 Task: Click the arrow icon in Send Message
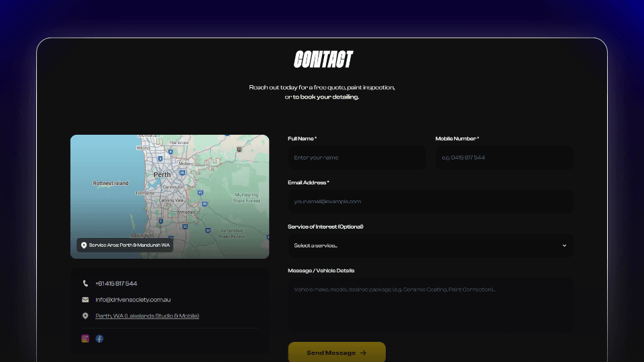tap(363, 353)
